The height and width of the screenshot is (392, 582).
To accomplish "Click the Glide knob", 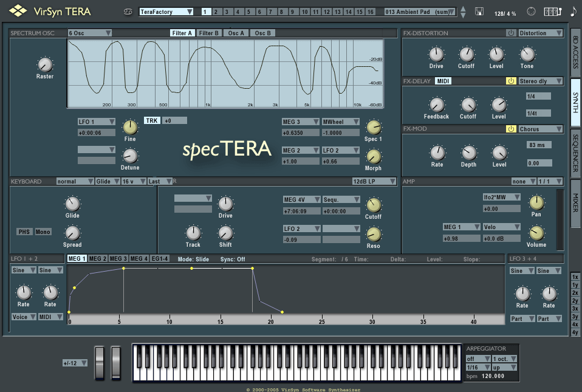I will pos(72,204).
